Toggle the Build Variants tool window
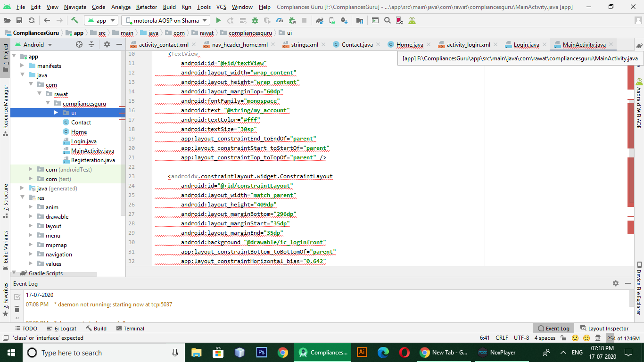 [5, 250]
